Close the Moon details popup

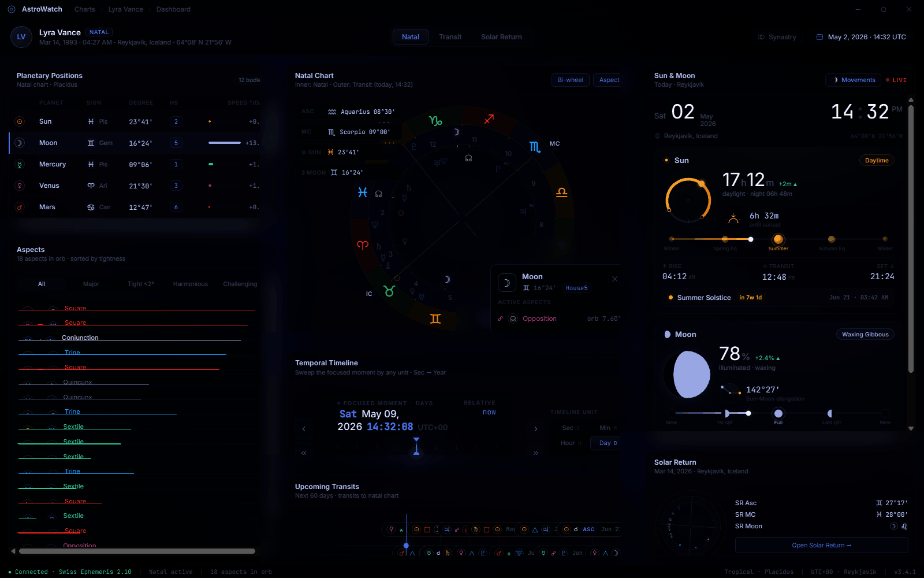tap(615, 279)
